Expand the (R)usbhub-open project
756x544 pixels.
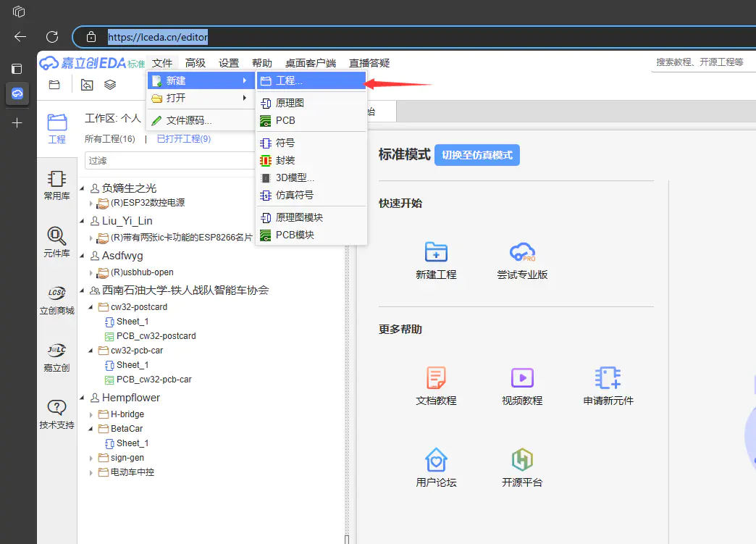pyautogui.click(x=91, y=273)
